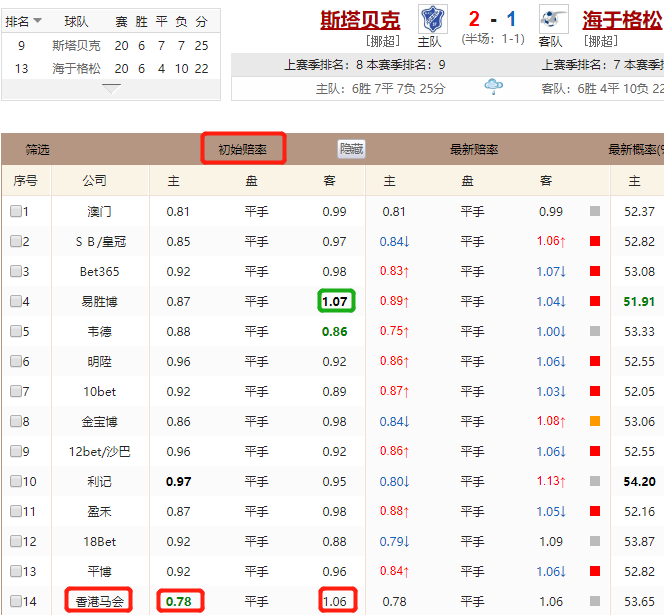
Task: Open the 筛选 filter option
Action: (x=38, y=150)
